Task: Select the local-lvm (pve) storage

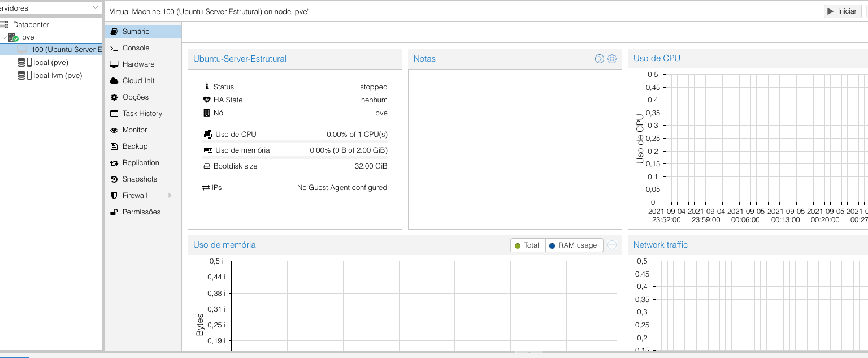Action: click(57, 75)
